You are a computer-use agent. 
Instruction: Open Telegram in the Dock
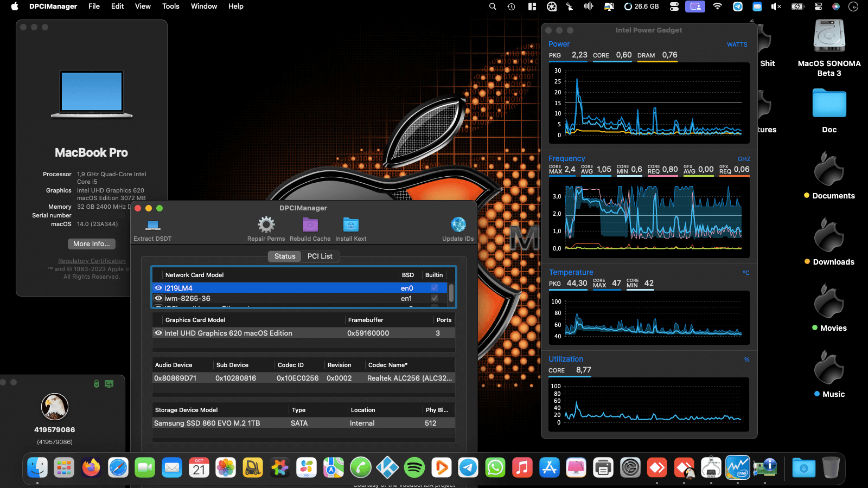click(468, 467)
